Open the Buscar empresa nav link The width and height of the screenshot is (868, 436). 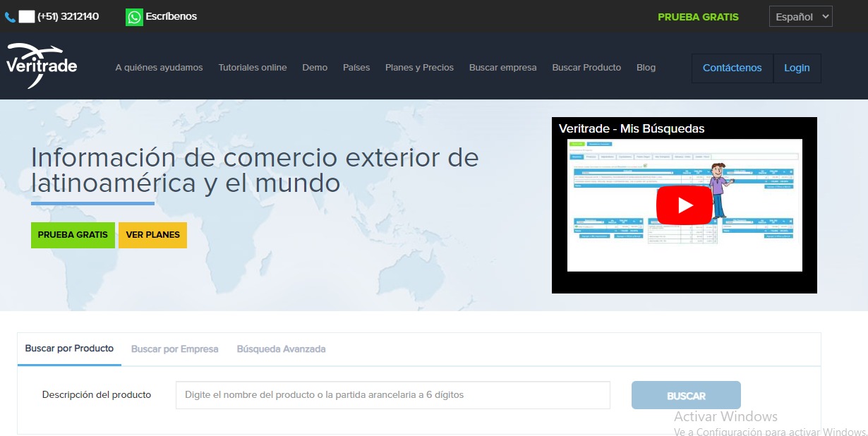click(x=502, y=68)
